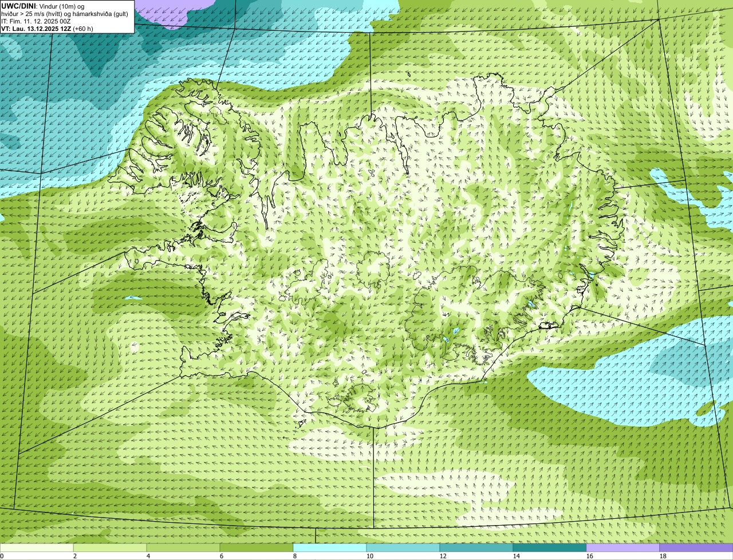Click the legend tick label '0'
This screenshot has height=560, width=733.
click(x=2, y=556)
